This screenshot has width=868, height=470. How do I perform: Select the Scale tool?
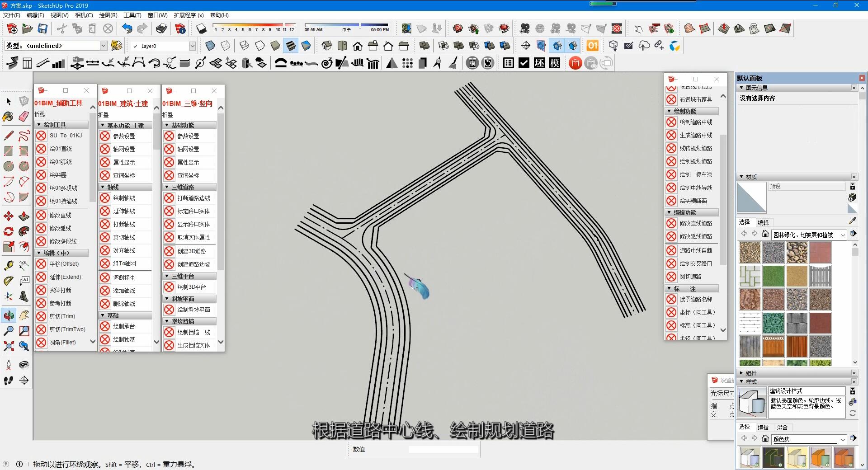coord(9,247)
